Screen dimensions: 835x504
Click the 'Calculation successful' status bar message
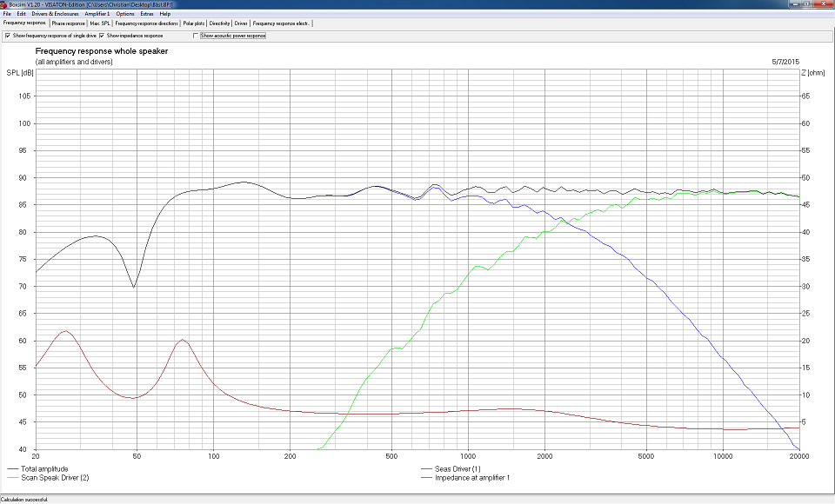[x=24, y=500]
